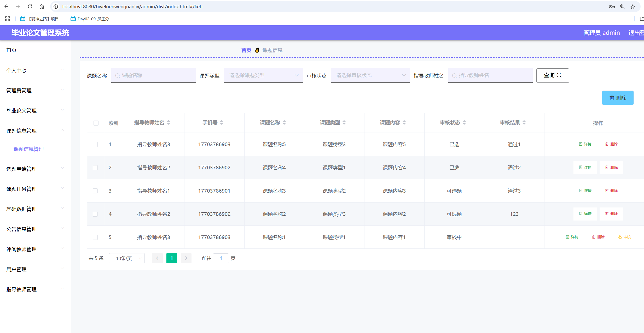Viewport: 644px width, 333px height.
Task: Open 【码神之路】项目 bookmark
Action: [x=41, y=19]
